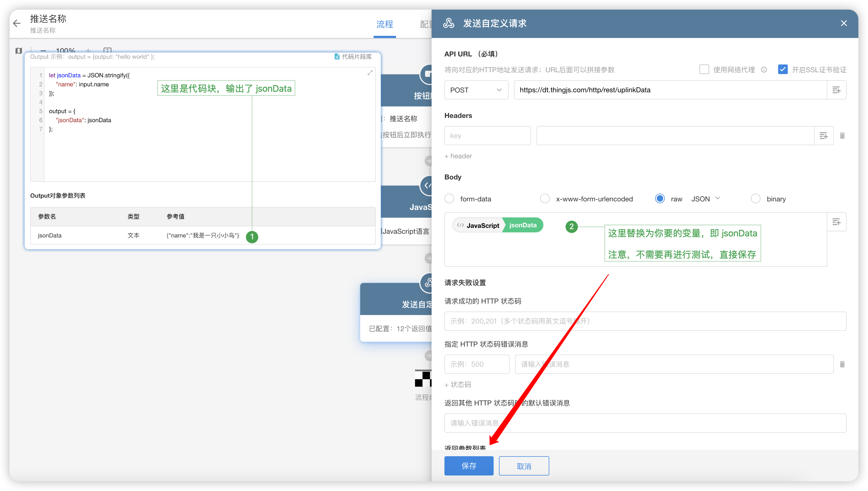868x491 pixels.
Task: Delete the status code error row
Action: point(842,364)
